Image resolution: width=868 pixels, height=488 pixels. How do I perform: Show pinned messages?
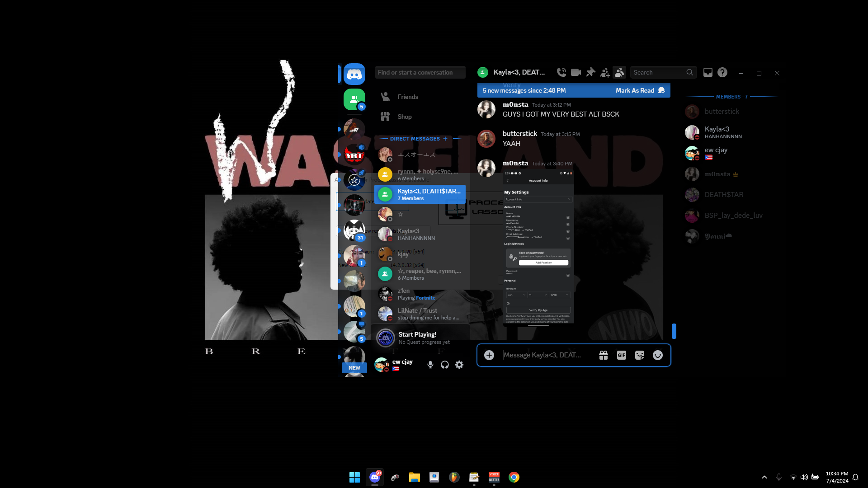(590, 72)
